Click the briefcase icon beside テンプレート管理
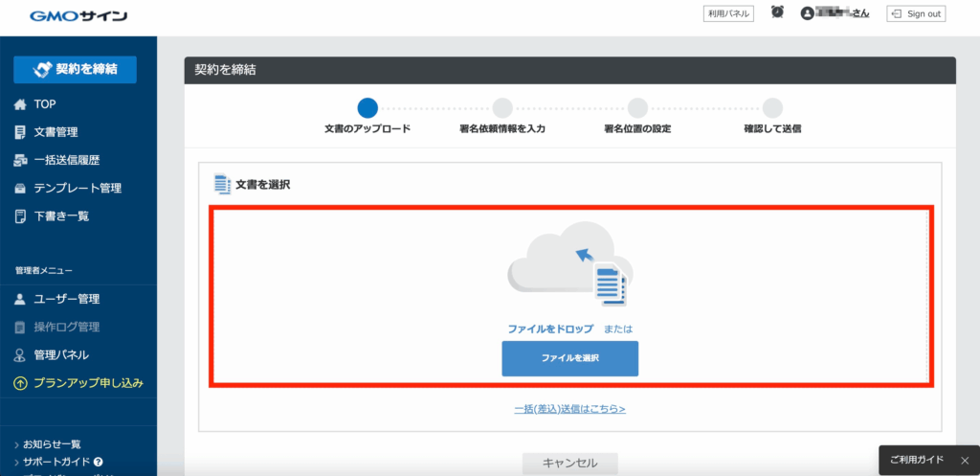Viewport: 980px width, 476px height. point(20,189)
